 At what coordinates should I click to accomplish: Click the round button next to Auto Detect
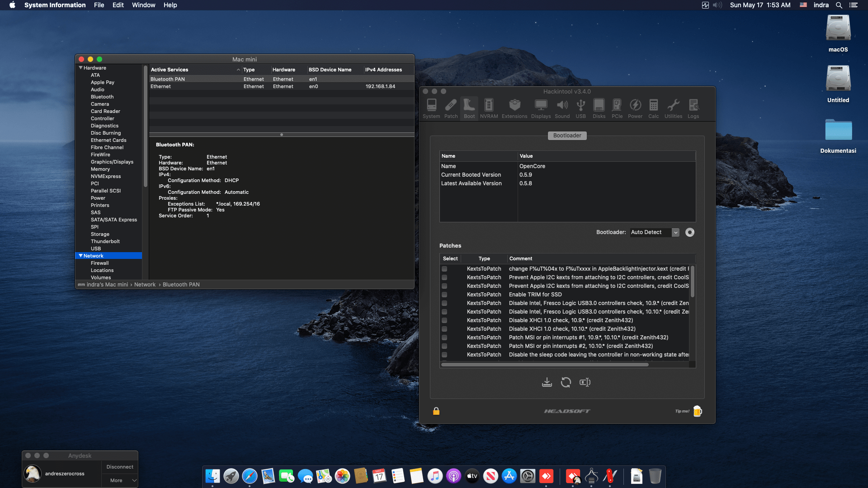pyautogui.click(x=690, y=232)
